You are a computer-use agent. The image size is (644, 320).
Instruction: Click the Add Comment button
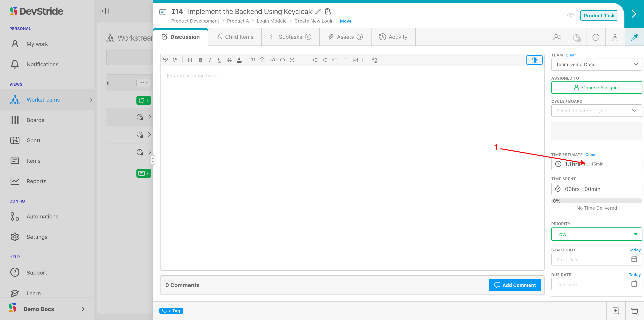515,285
